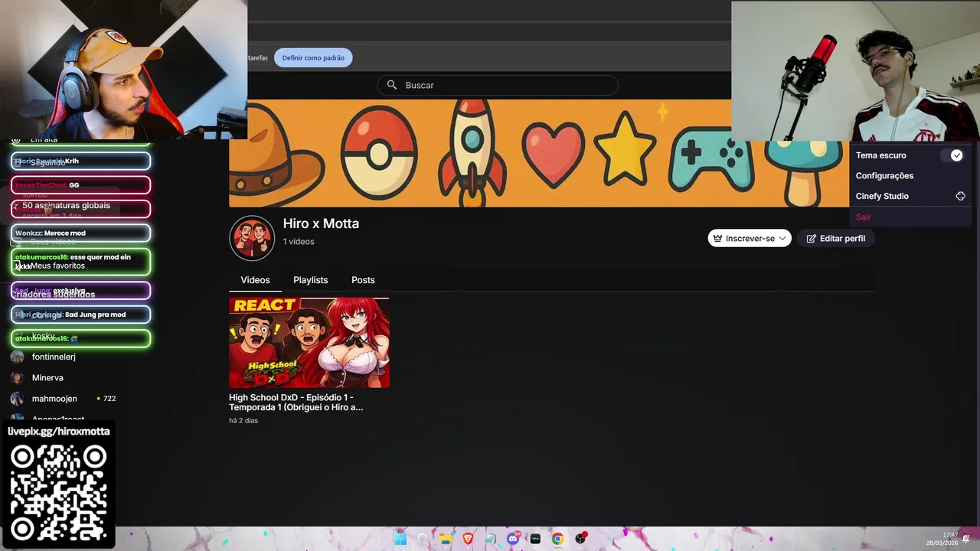This screenshot has height=551, width=980.
Task: Open taskbar search
Action: pos(423,539)
